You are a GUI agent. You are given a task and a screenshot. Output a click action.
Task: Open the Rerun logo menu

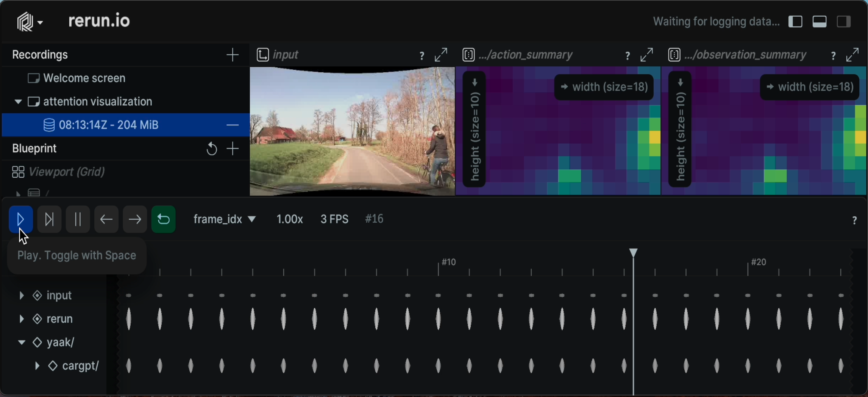click(29, 22)
